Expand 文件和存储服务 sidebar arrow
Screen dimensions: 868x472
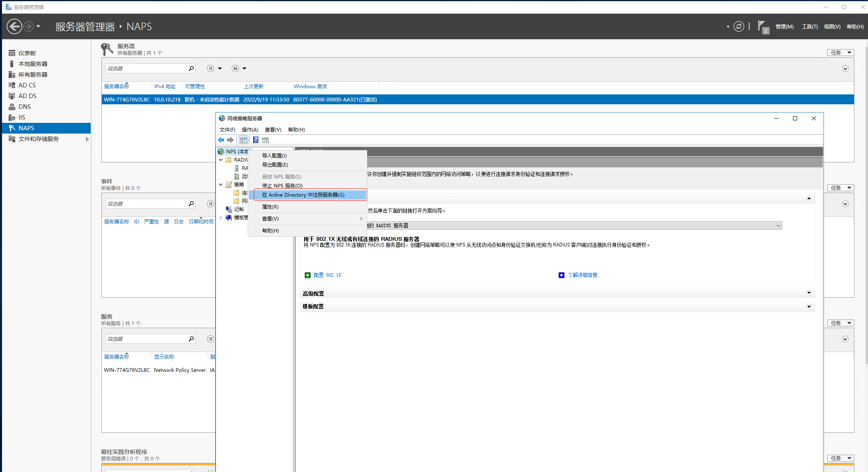(87, 139)
